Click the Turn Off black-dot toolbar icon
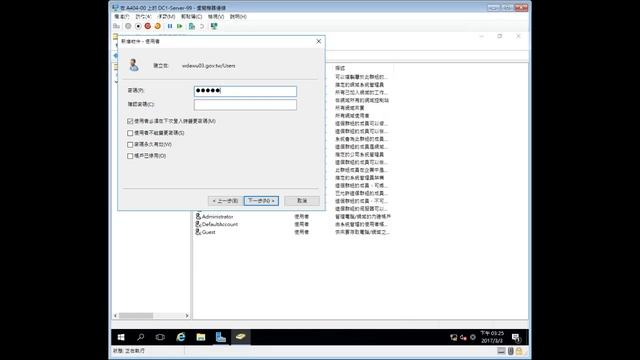640x360 pixels. click(138, 26)
